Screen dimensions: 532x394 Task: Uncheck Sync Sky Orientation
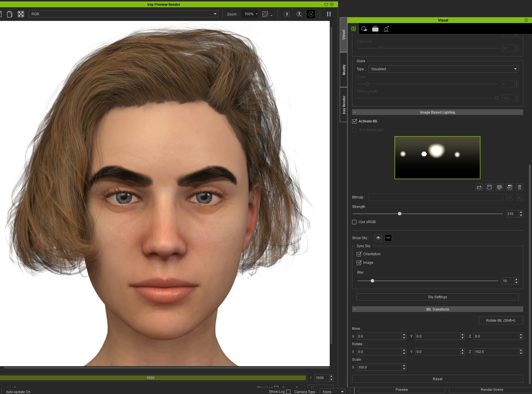tap(359, 254)
